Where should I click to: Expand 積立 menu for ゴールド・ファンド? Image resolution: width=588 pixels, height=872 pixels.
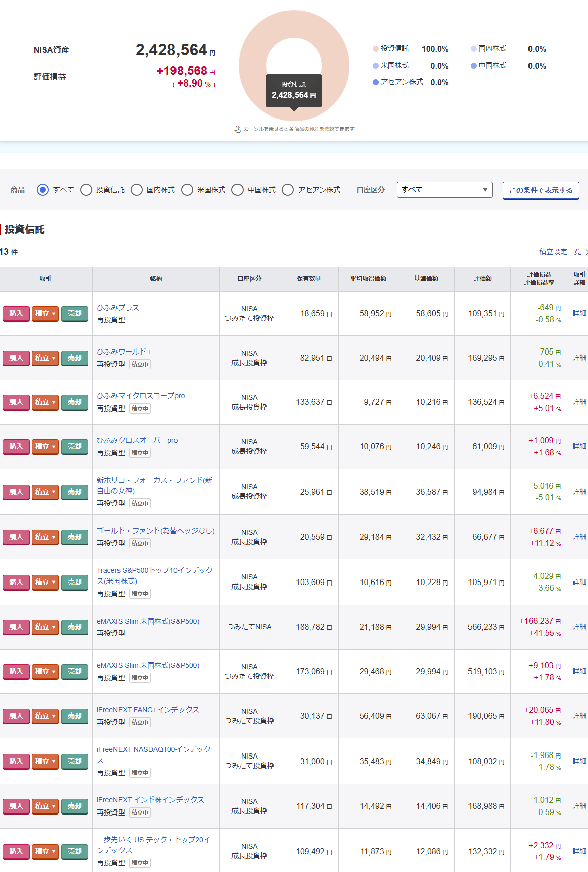pos(45,537)
